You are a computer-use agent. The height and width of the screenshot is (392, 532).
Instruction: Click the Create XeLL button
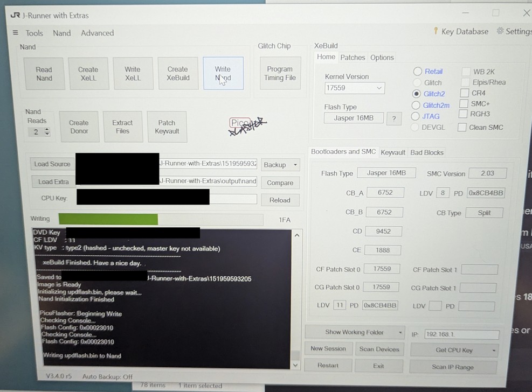pos(88,74)
